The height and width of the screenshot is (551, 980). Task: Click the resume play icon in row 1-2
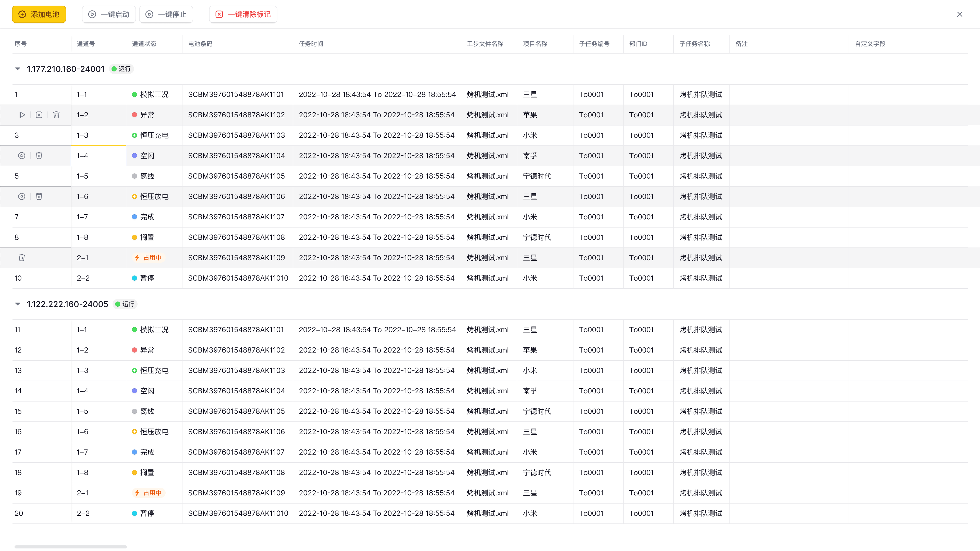point(22,115)
